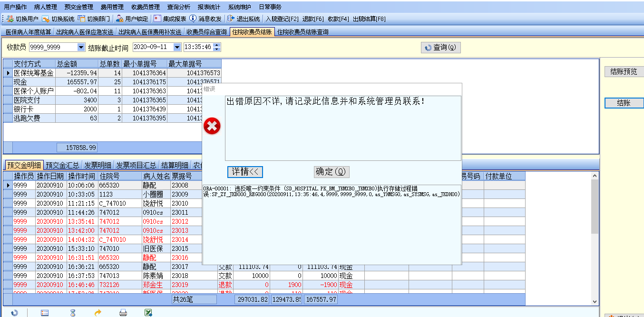Screen dimensions: 644x317
Task: Open the 预交金管理 menu
Action: [79, 7]
